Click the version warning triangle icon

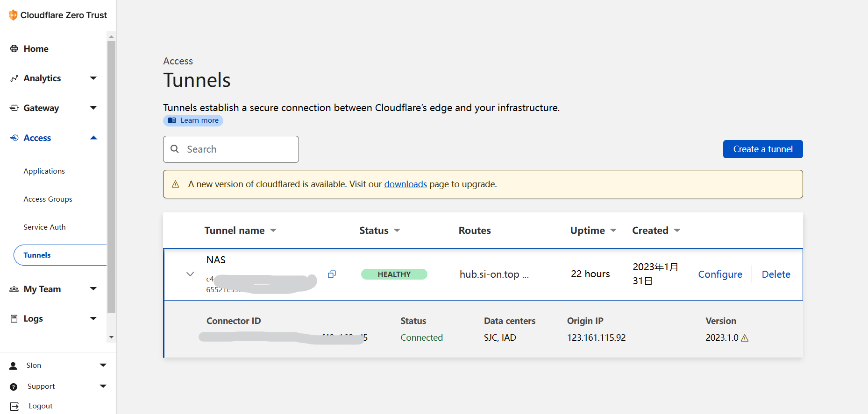[745, 338]
